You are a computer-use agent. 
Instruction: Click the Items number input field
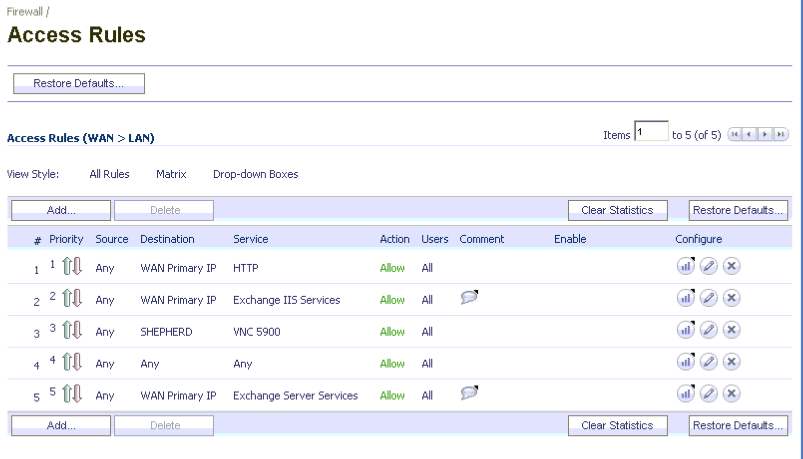(651, 131)
